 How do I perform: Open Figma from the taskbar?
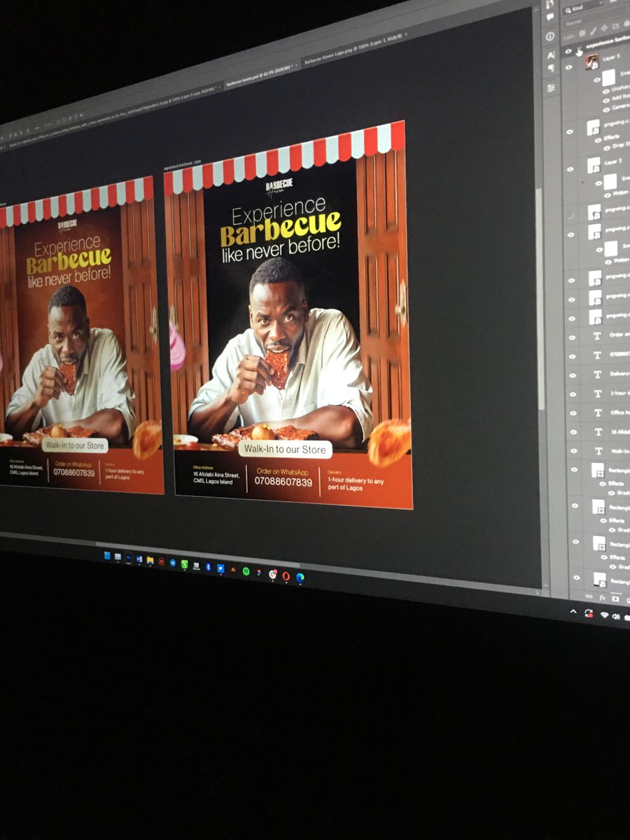260,573
